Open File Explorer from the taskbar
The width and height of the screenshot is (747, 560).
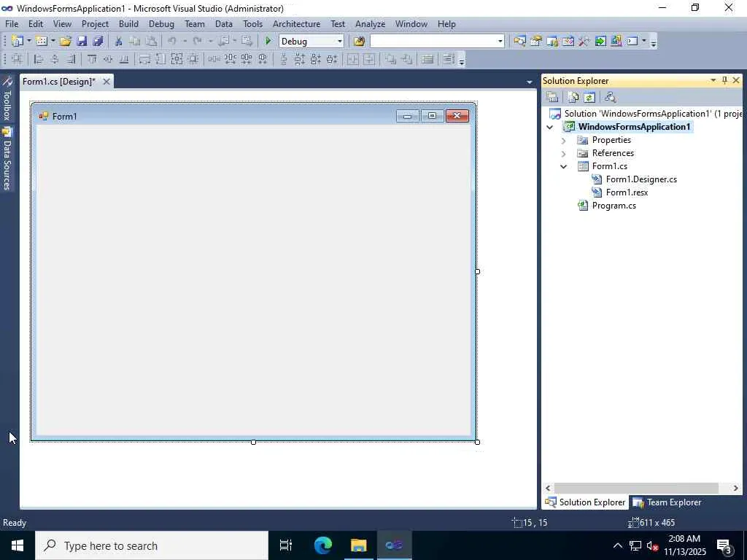[358, 545]
